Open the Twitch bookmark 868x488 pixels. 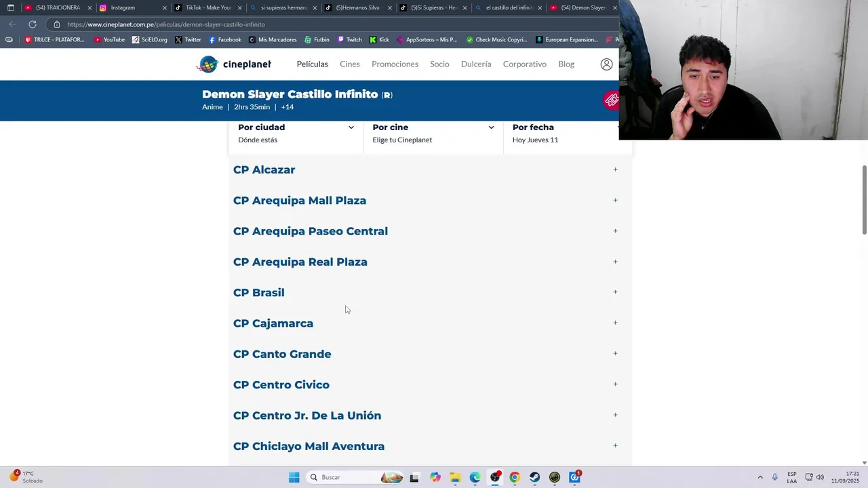point(350,39)
